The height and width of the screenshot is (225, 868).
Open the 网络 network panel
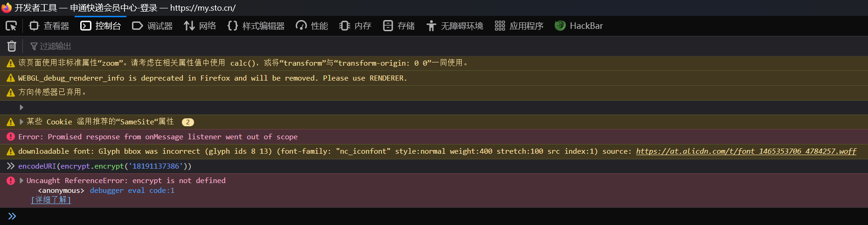(200, 26)
